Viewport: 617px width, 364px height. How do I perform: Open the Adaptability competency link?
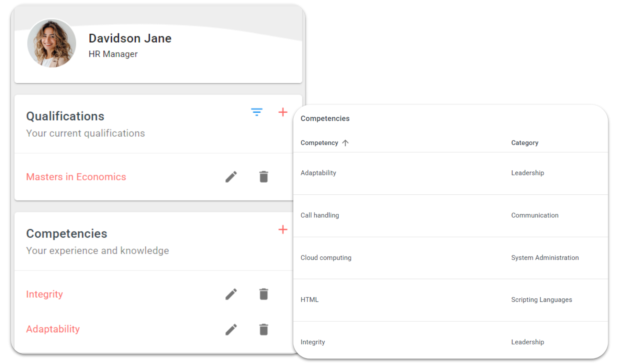[x=53, y=329]
